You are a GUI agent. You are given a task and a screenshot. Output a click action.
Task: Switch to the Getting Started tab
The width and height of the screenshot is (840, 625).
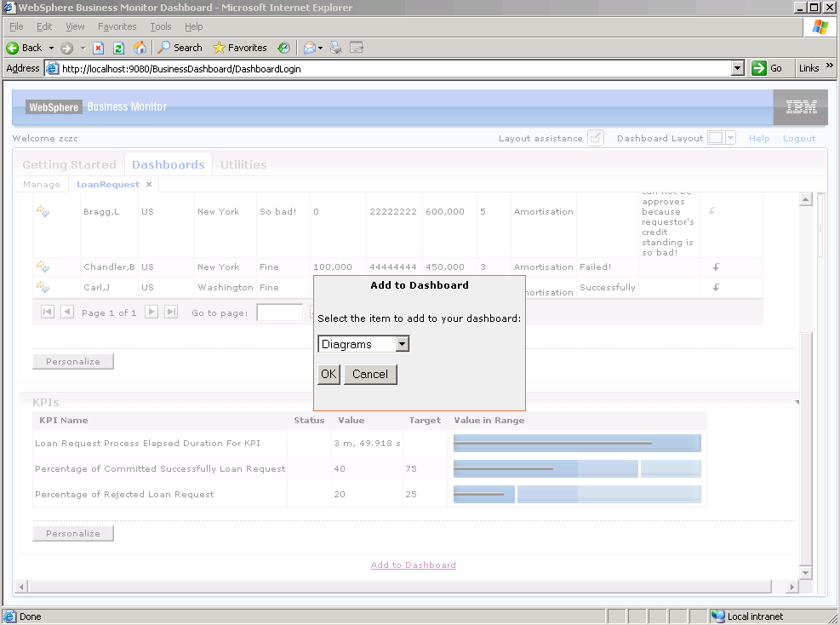[69, 164]
